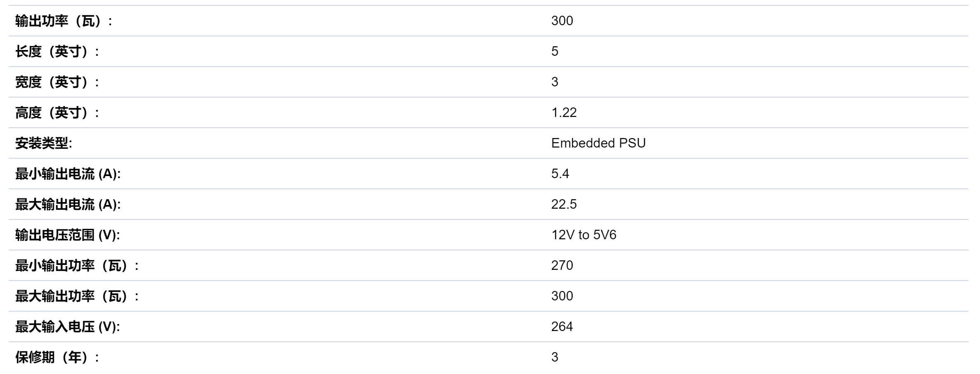Viewport: 980px width, 374px height.
Task: Select the height value 1.22
Action: pos(564,112)
